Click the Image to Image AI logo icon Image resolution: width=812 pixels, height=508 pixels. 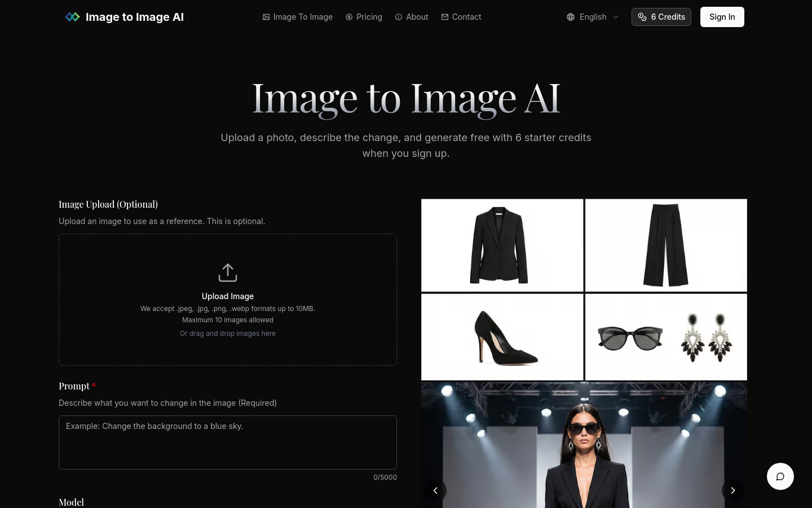tap(72, 17)
